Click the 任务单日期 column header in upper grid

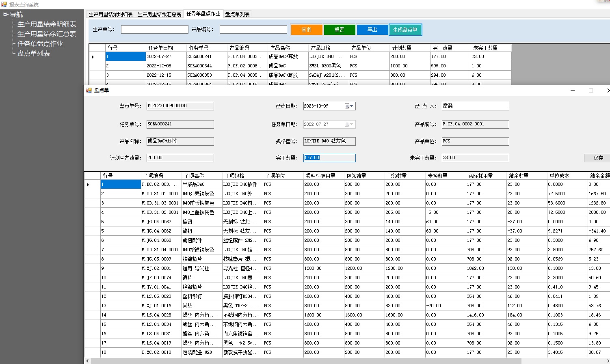[x=166, y=48]
